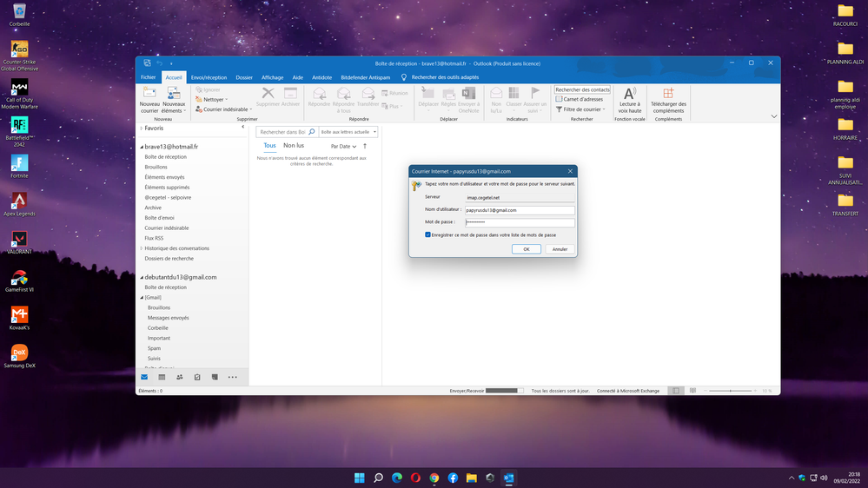Switch to the Non lus filter tab
Image resolution: width=868 pixels, height=488 pixels.
pyautogui.click(x=294, y=146)
